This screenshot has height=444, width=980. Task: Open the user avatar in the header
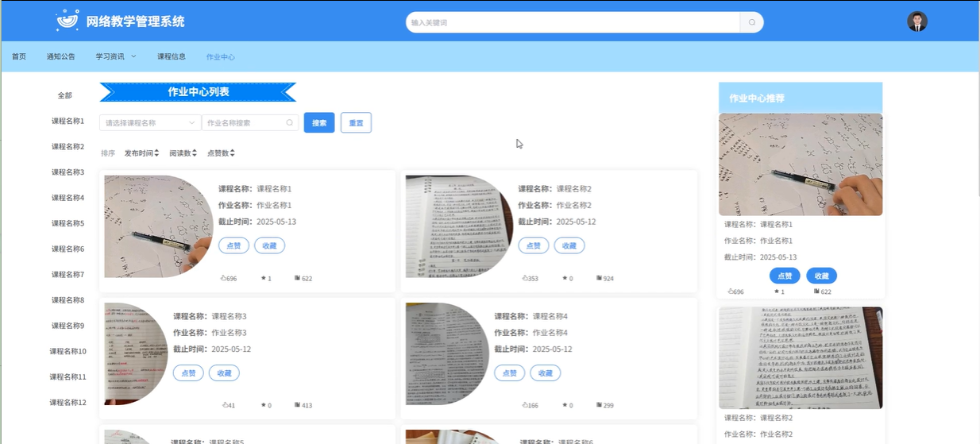pos(917,21)
